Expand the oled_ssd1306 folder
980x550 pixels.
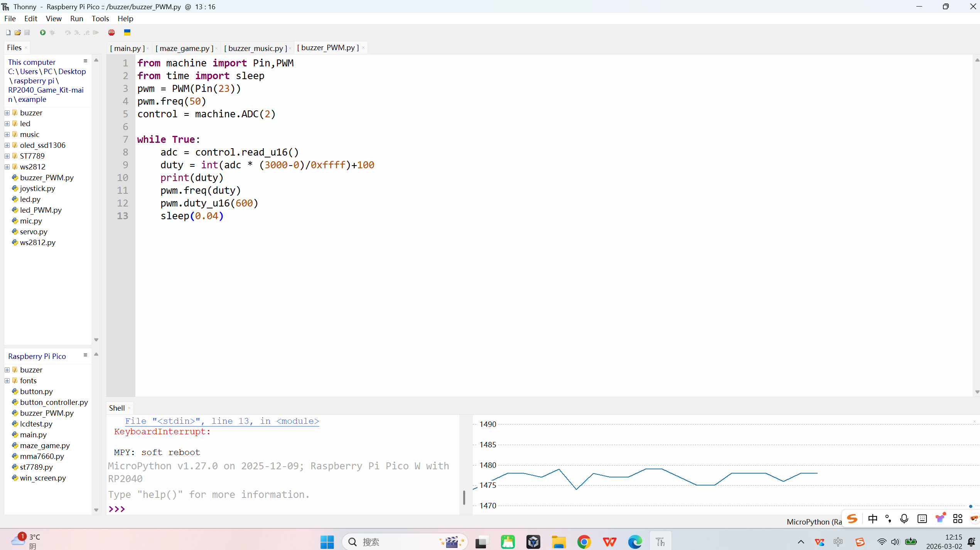coord(7,145)
